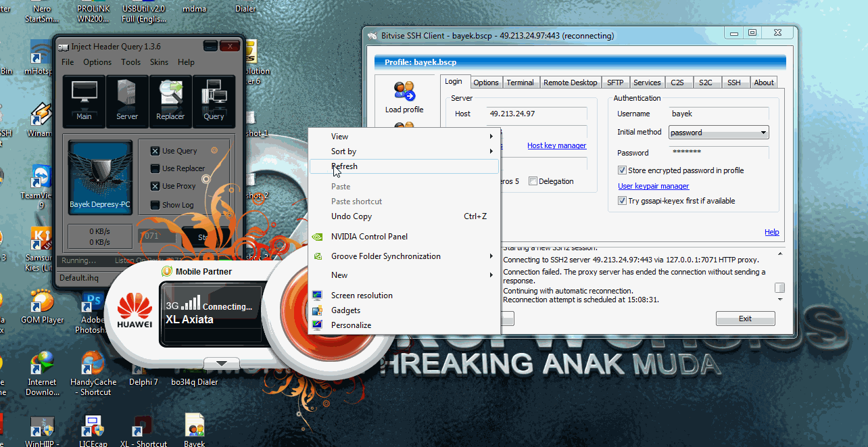
Task: Open the Replacer section in Inject Header Query
Action: pyautogui.click(x=170, y=101)
